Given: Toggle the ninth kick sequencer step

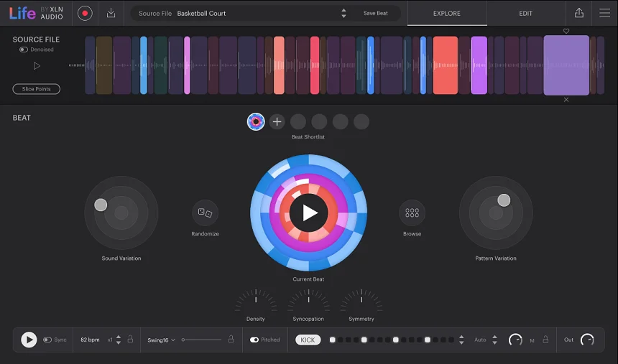Looking at the screenshot, I should pos(396,340).
